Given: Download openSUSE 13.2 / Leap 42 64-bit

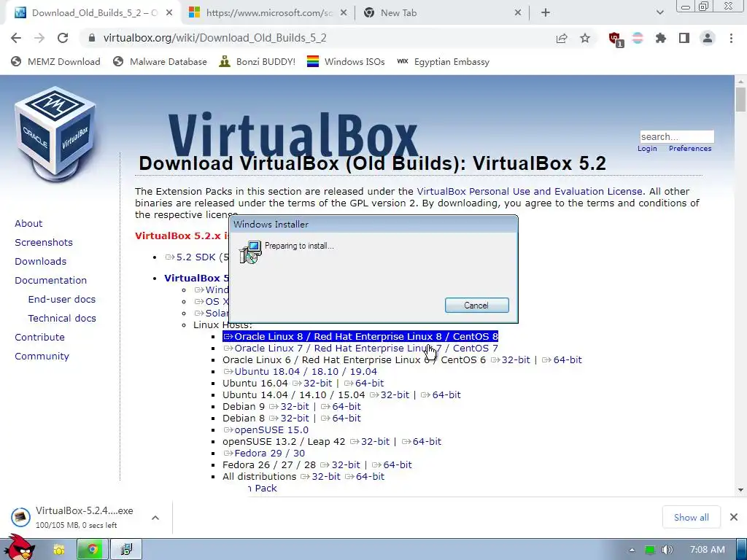Looking at the screenshot, I should (422, 441).
